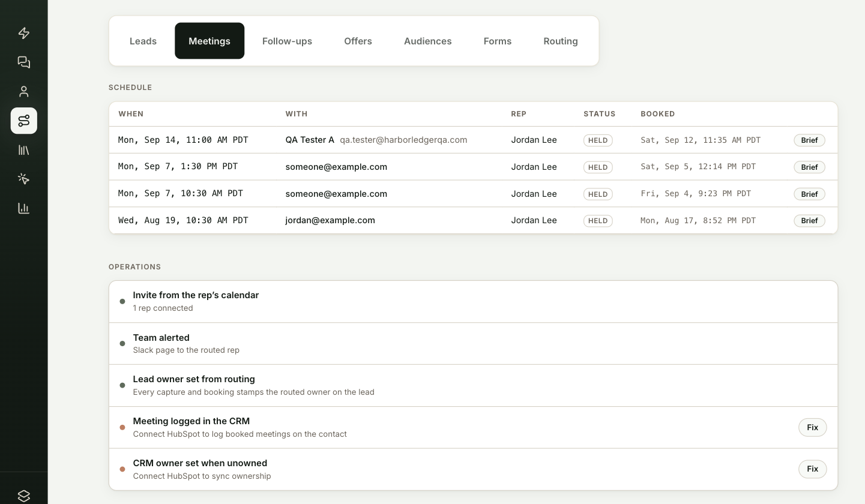The height and width of the screenshot is (504, 865).
Task: Click the STATUS column header
Action: pos(600,114)
